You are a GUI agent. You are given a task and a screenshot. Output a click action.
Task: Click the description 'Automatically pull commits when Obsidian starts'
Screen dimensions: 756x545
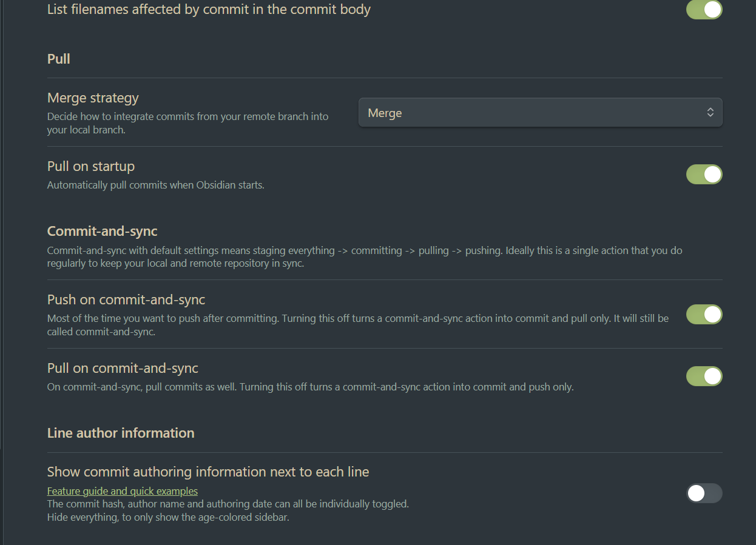point(156,185)
